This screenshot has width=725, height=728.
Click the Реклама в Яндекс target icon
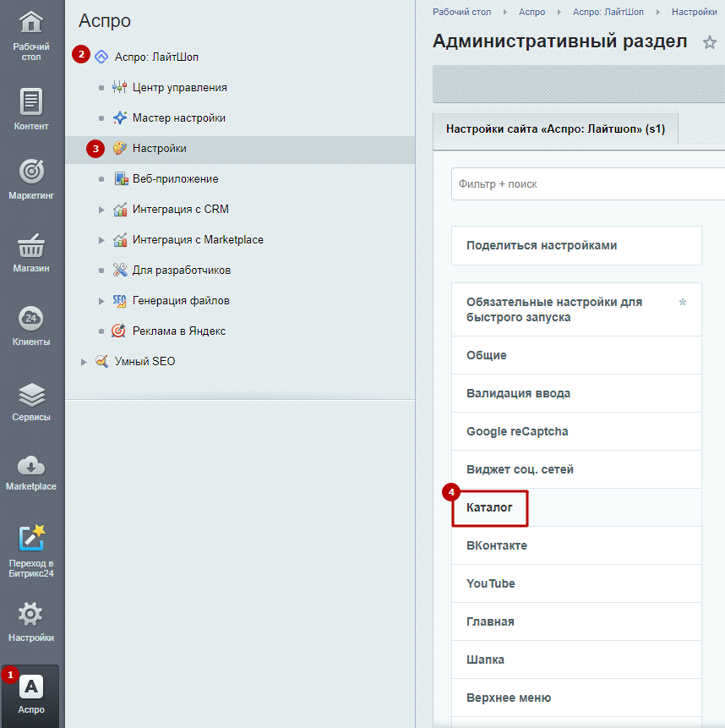(x=119, y=331)
